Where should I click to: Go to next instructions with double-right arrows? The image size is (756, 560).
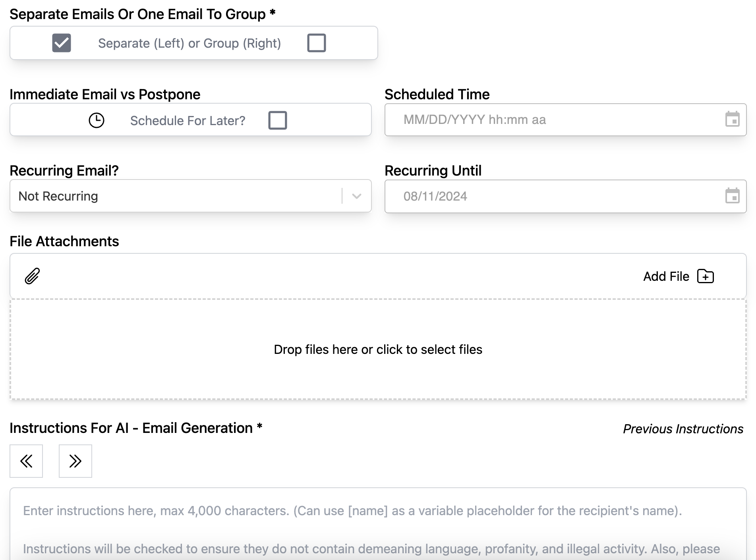pyautogui.click(x=75, y=461)
